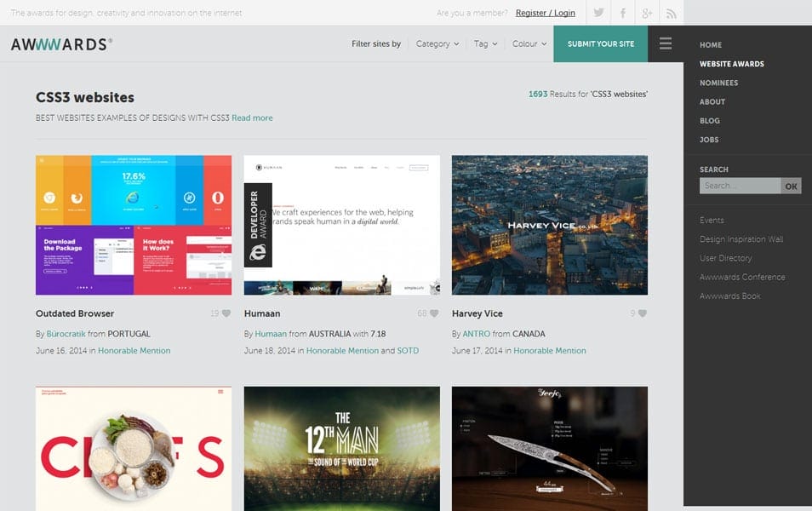The width and height of the screenshot is (812, 511).
Task: Open Awwwards Book link
Action: tap(729, 296)
